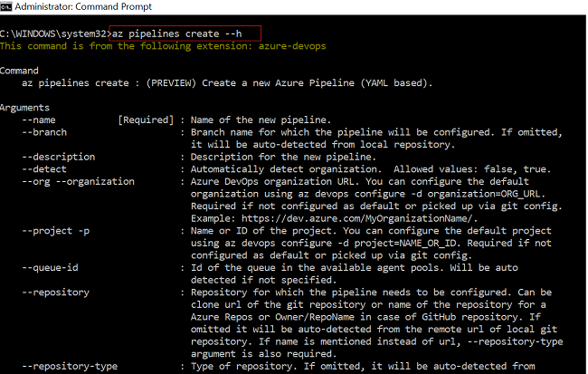Click the https://dev.azure.com/MyOrganizationName/ example URL
The width and height of the screenshot is (588, 374).
tap(360, 218)
